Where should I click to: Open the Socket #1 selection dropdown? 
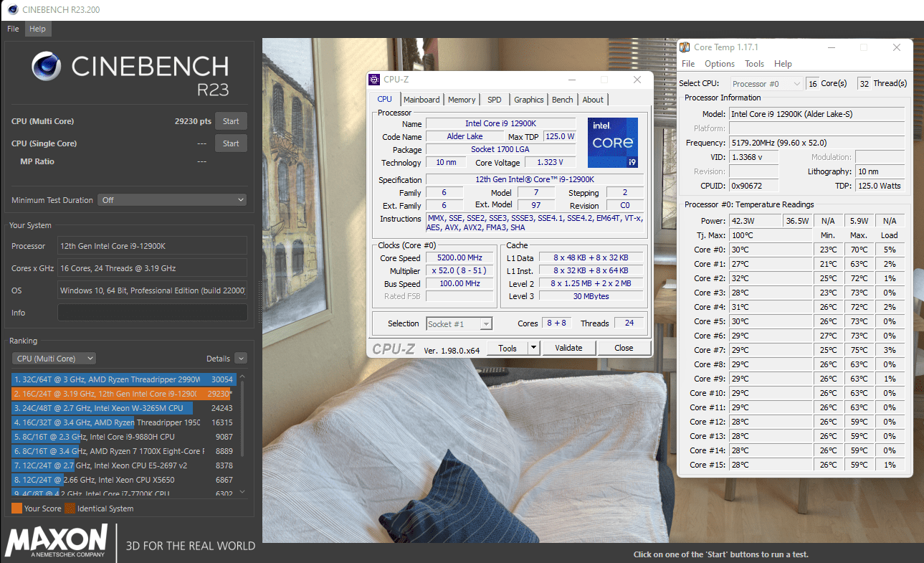click(459, 323)
